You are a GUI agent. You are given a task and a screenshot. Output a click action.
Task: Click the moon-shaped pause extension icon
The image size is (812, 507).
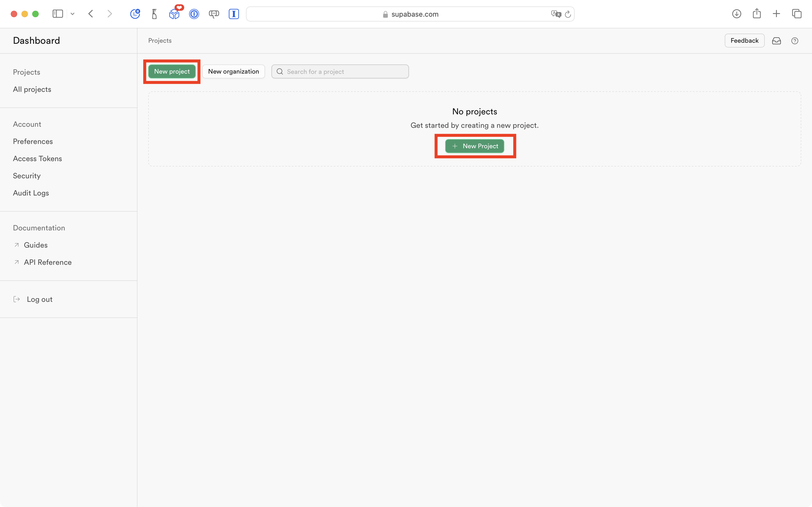pyautogui.click(x=135, y=14)
